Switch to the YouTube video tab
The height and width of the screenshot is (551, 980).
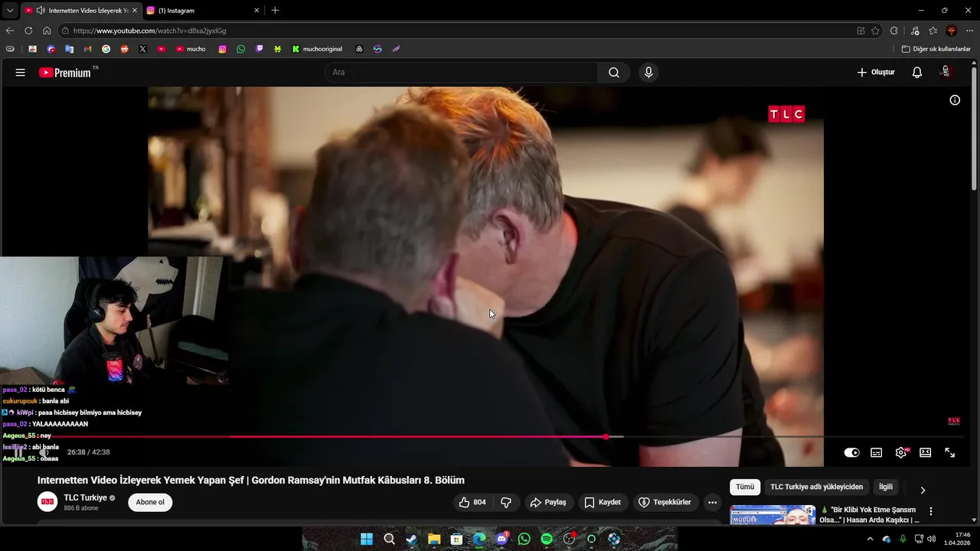click(80, 11)
